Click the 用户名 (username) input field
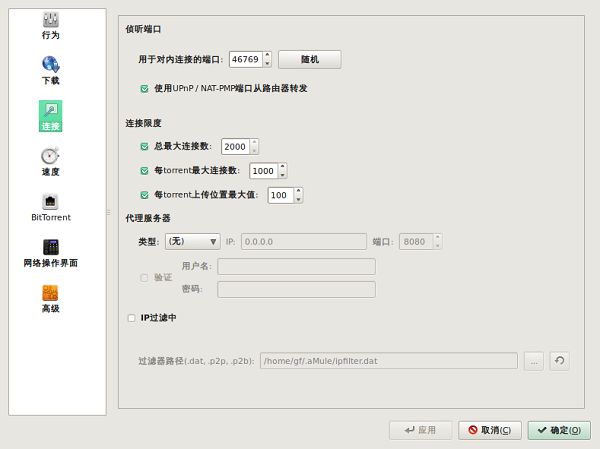This screenshot has height=449, width=600. point(297,266)
